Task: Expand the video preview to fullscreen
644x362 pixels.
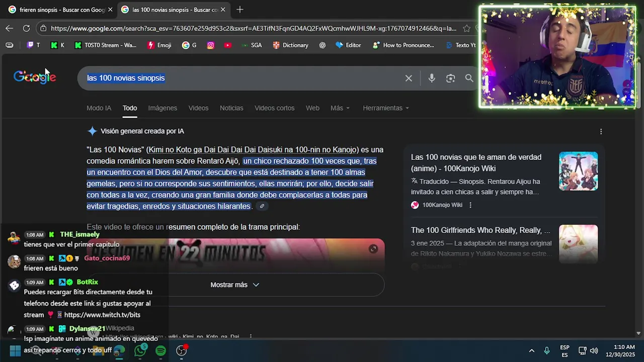Action: click(373, 249)
